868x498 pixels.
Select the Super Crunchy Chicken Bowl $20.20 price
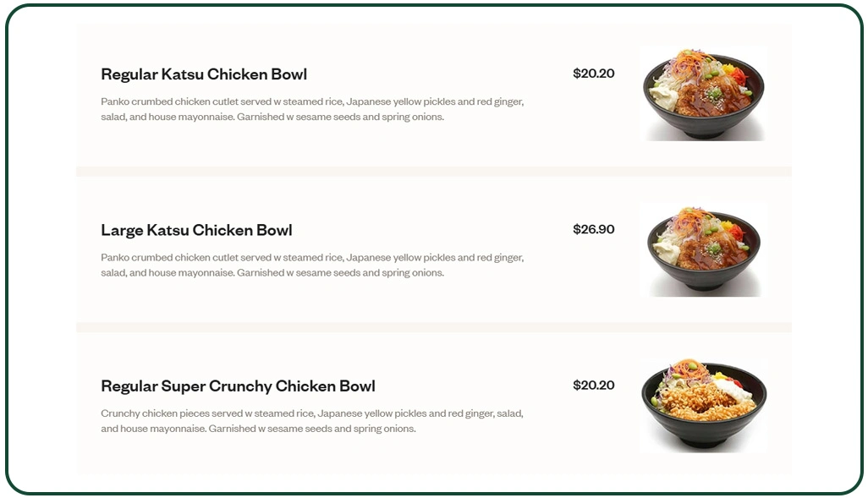(593, 386)
